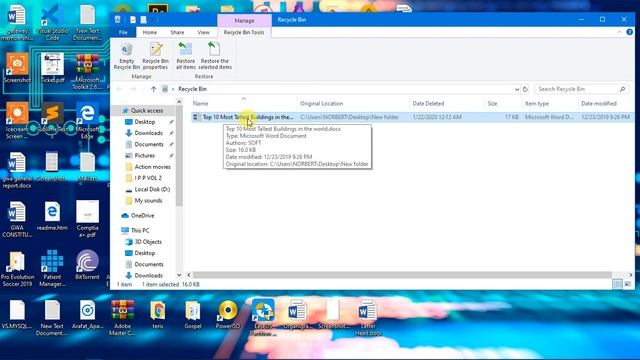The height and width of the screenshot is (360, 640).
Task: Select OneDrive in navigation pane
Action: [142, 216]
